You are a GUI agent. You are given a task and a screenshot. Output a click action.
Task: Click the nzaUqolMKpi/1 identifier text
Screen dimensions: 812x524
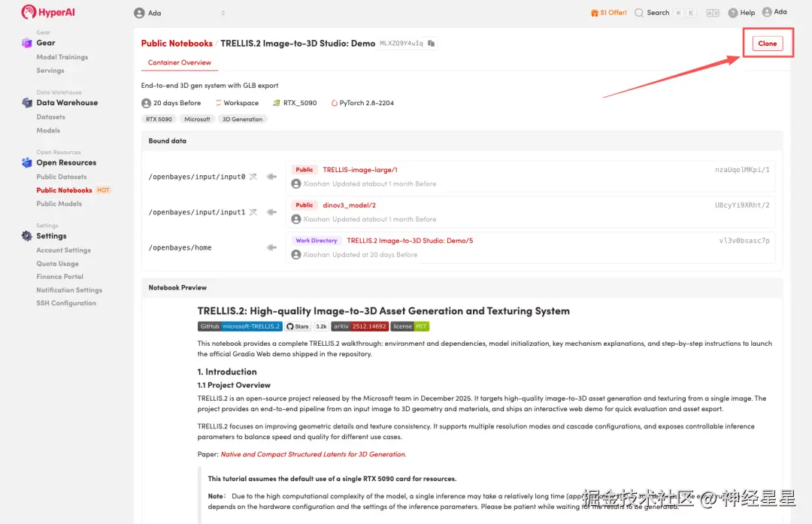[742, 170]
